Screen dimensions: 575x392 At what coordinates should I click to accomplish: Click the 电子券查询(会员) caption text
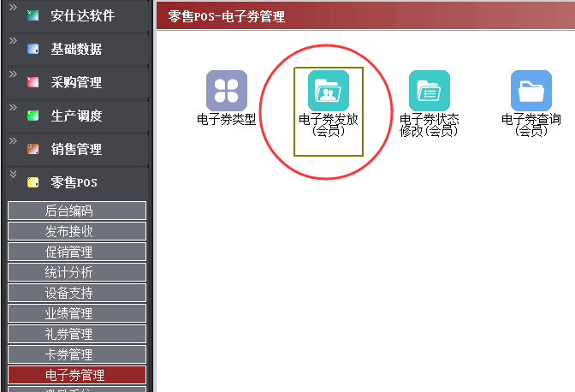(531, 125)
